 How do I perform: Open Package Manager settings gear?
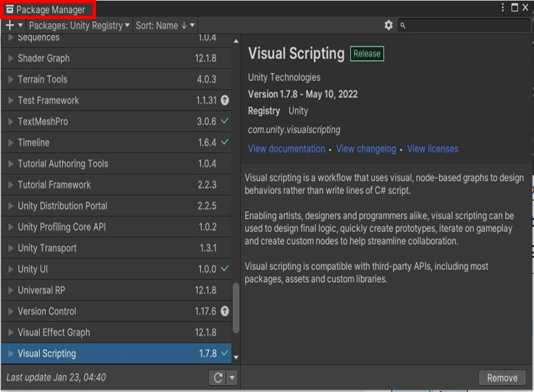pyautogui.click(x=389, y=25)
